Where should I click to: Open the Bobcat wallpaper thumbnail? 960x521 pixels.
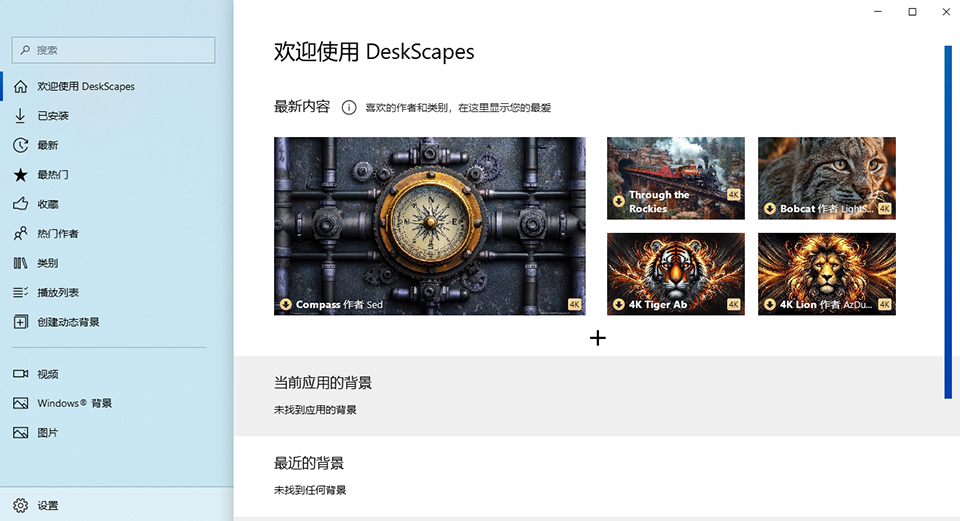(827, 178)
